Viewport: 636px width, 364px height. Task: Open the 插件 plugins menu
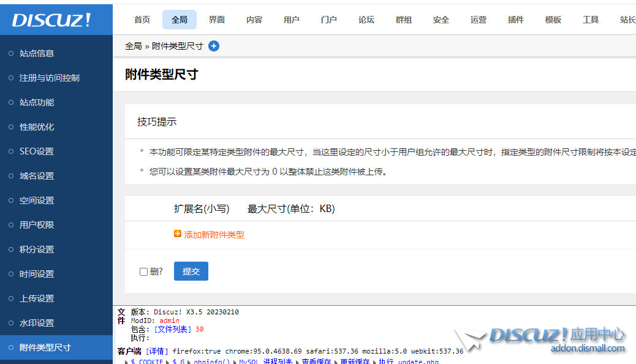tap(516, 20)
